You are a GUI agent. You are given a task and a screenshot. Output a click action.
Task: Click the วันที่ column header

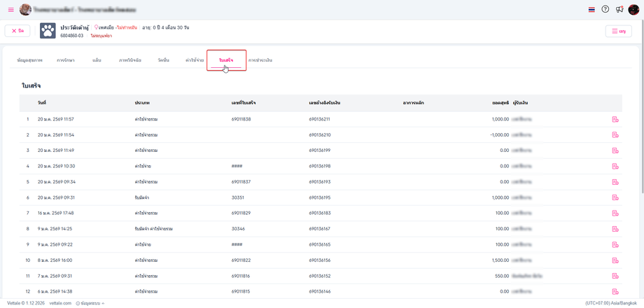42,103
